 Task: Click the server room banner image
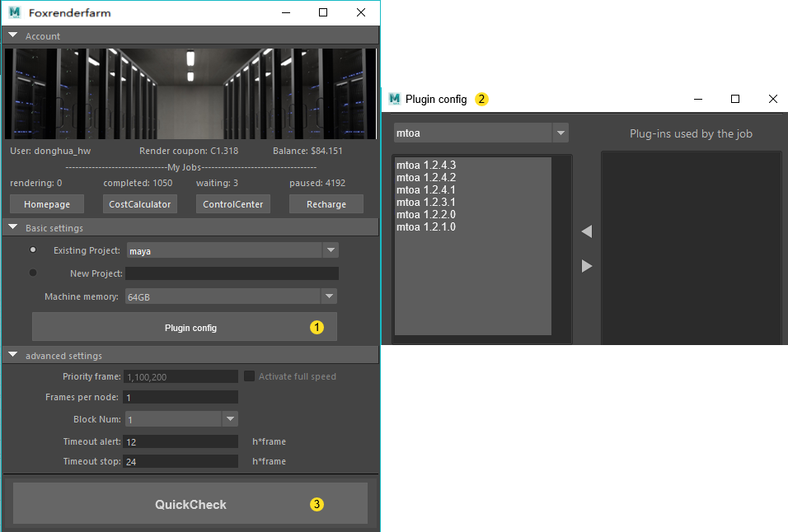(x=190, y=94)
